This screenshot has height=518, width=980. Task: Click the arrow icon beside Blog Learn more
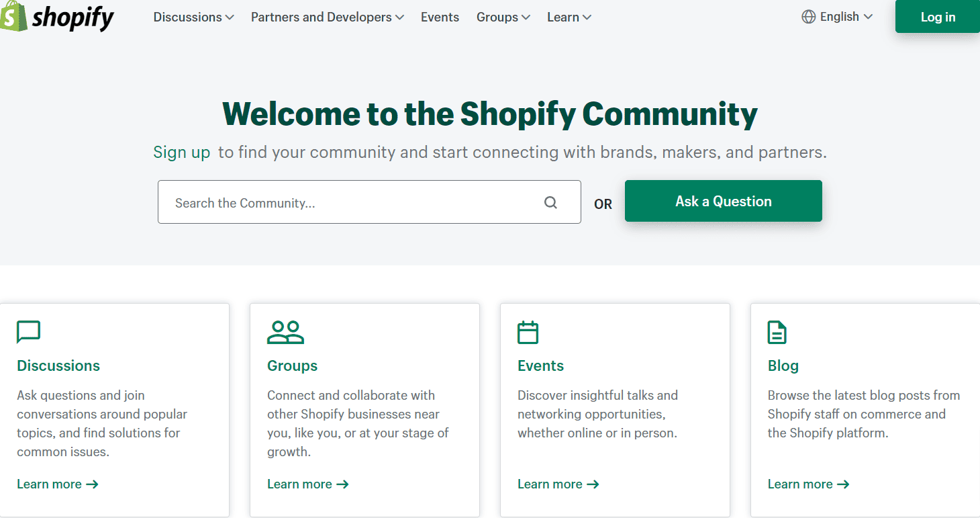[x=846, y=484]
